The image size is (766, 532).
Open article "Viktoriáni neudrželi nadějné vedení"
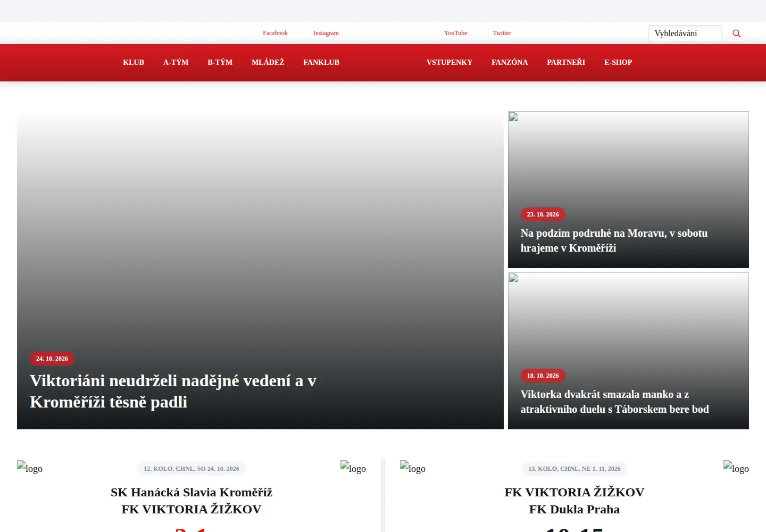173,392
